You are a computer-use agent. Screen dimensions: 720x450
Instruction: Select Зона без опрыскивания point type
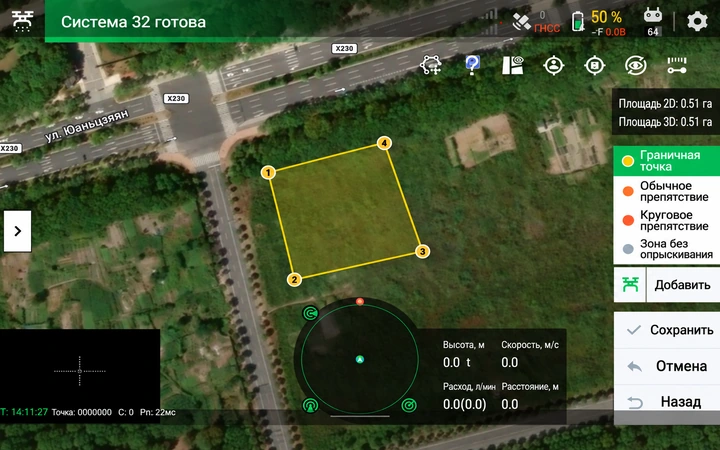(x=666, y=249)
